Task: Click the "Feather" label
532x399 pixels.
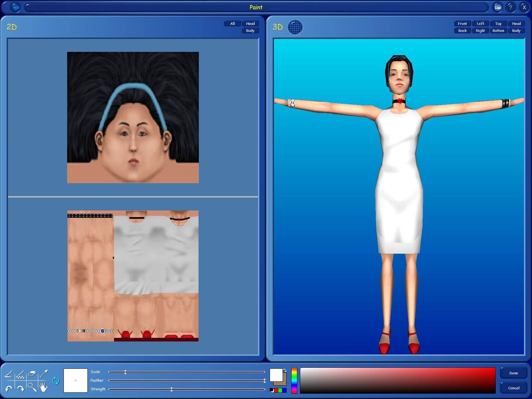Action: (x=97, y=380)
